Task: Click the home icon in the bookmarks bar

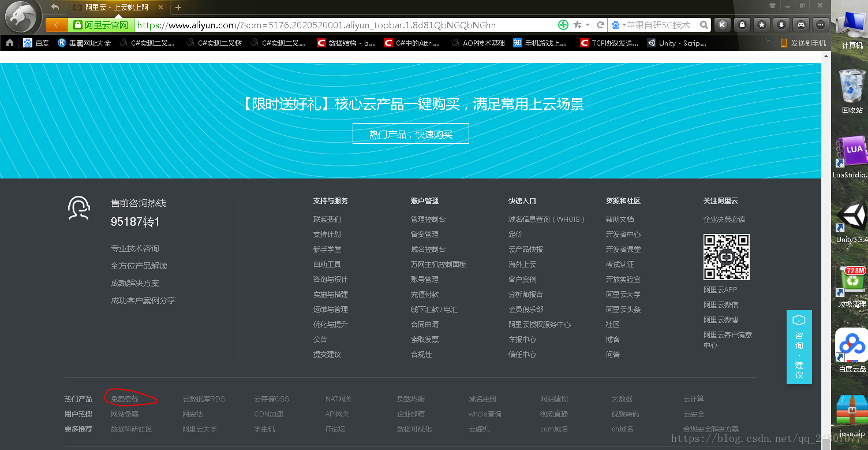Action: click(x=10, y=43)
